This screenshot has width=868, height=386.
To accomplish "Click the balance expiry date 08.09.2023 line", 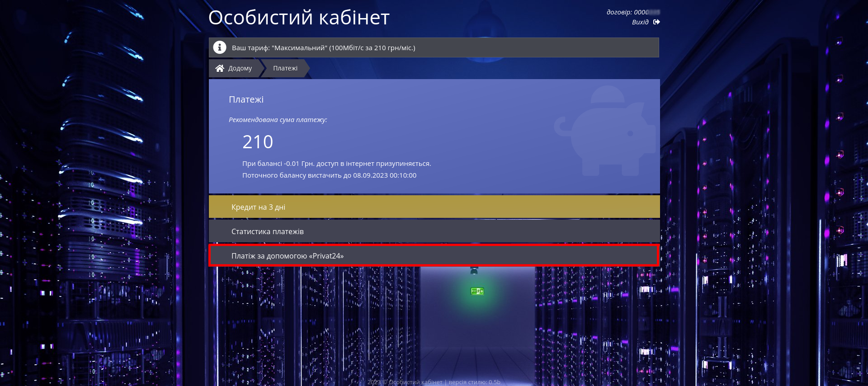I will 329,175.
